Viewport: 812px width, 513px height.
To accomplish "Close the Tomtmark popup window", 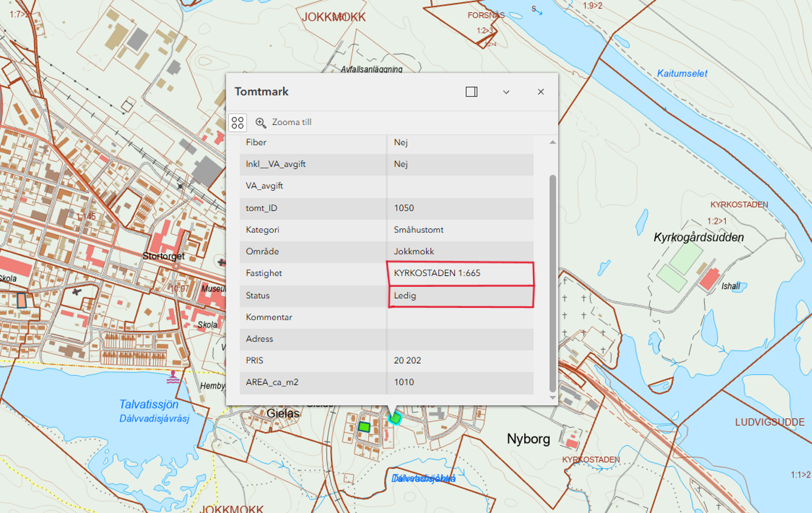I will pyautogui.click(x=540, y=92).
